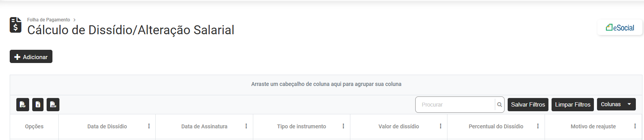
Task: Export the table to Excel
Action: [x=38, y=105]
